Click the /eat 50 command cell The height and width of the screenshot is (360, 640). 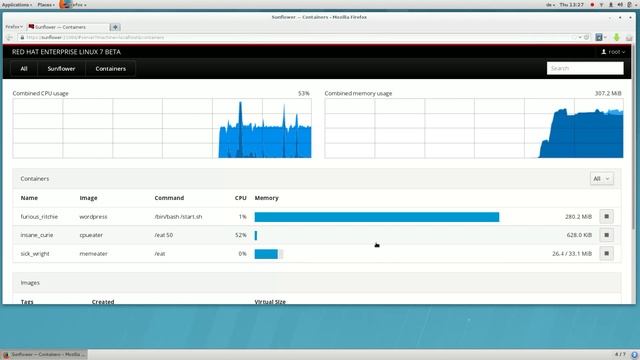point(164,235)
